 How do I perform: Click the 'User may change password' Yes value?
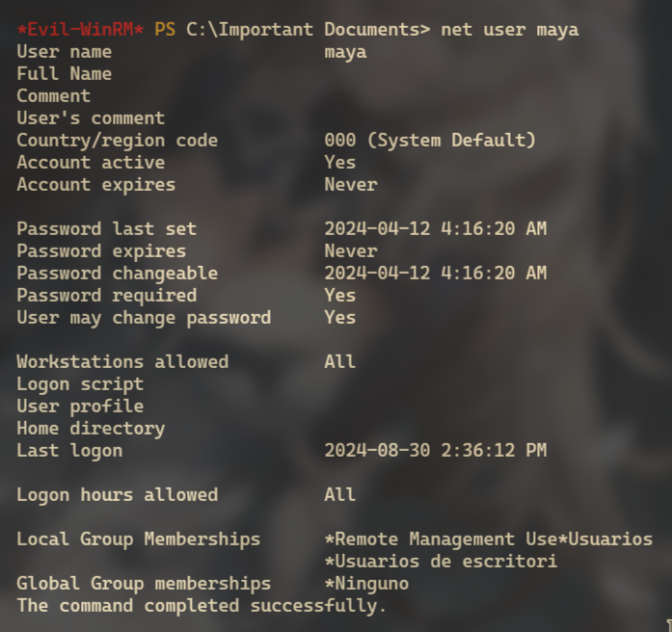tap(340, 318)
